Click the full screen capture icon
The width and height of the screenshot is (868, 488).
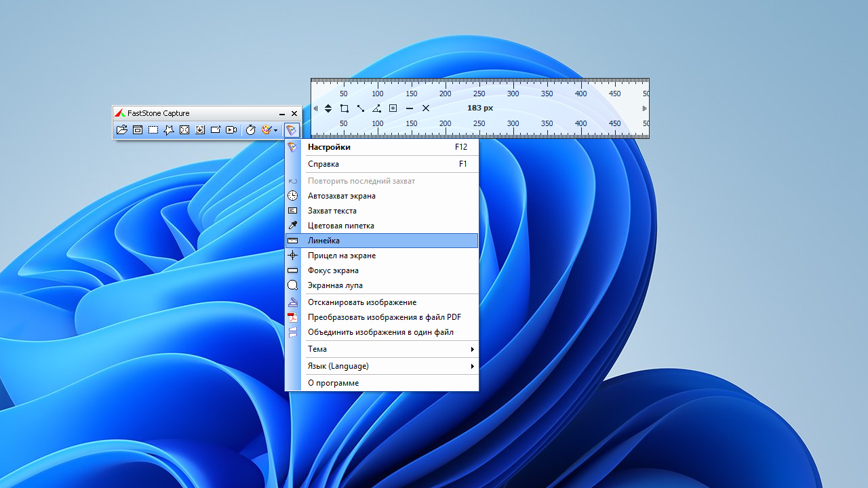point(184,130)
